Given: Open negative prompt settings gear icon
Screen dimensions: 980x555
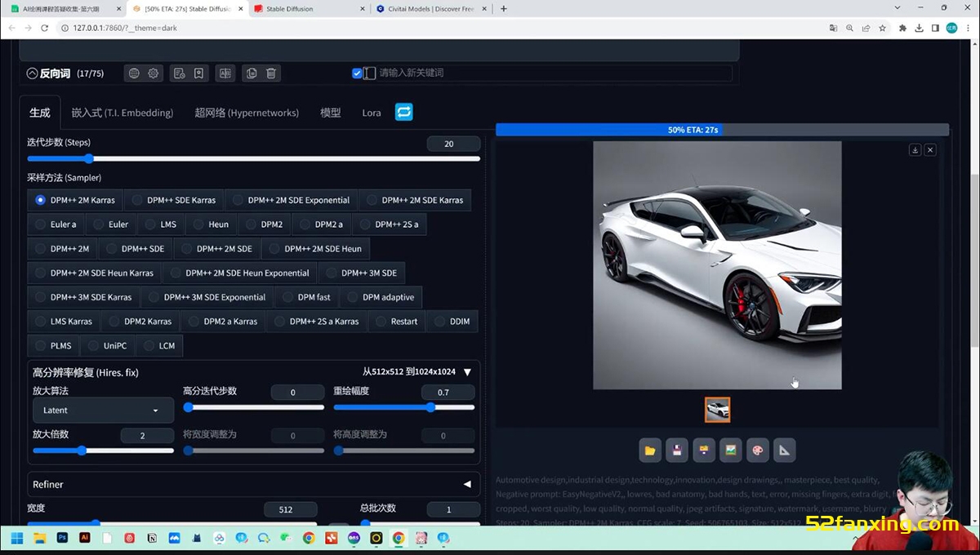Looking at the screenshot, I should (x=154, y=73).
